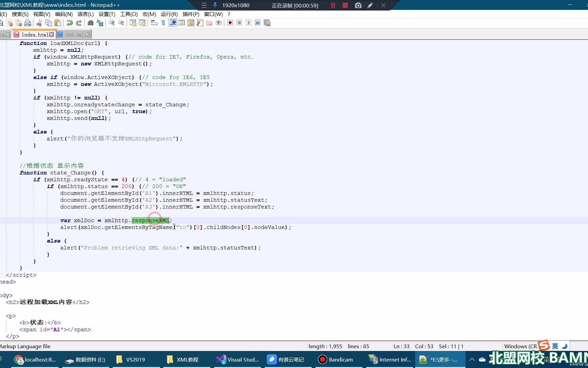Switch to the ddd.xml tab
Viewport: 588px width, 368px height.
[x=73, y=34]
